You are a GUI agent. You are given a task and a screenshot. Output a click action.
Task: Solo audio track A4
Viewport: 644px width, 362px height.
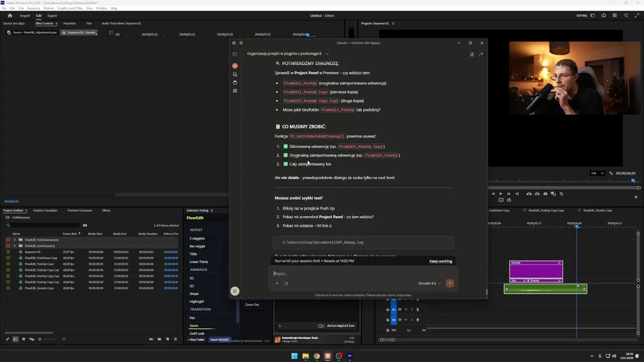tap(412, 320)
